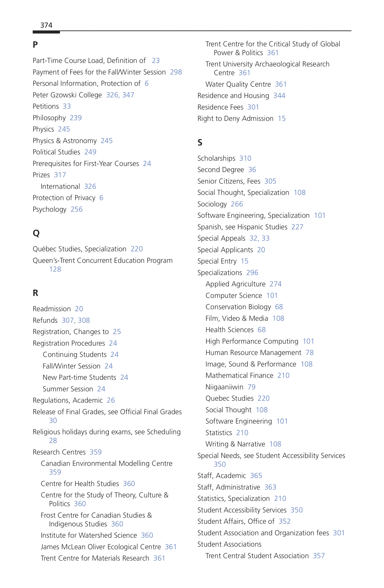Click page 245 next to Physics & Astronomy
The height and width of the screenshot is (588, 384).
coord(107,141)
